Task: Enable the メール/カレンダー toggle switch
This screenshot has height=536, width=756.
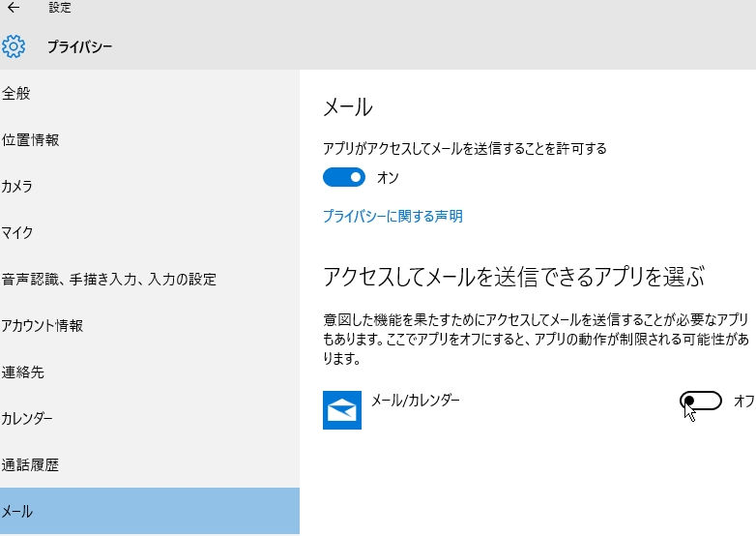Action: pos(701,401)
